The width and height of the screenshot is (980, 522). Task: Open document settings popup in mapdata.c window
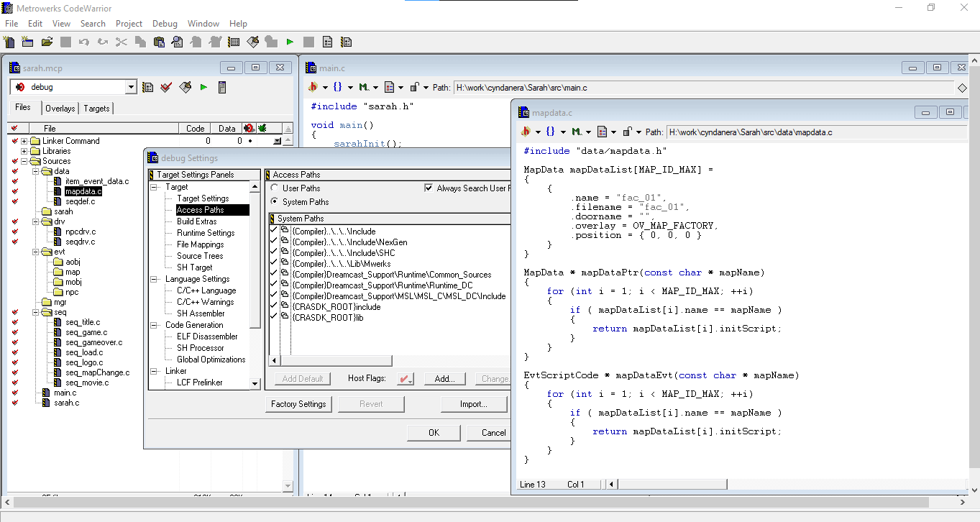click(606, 132)
